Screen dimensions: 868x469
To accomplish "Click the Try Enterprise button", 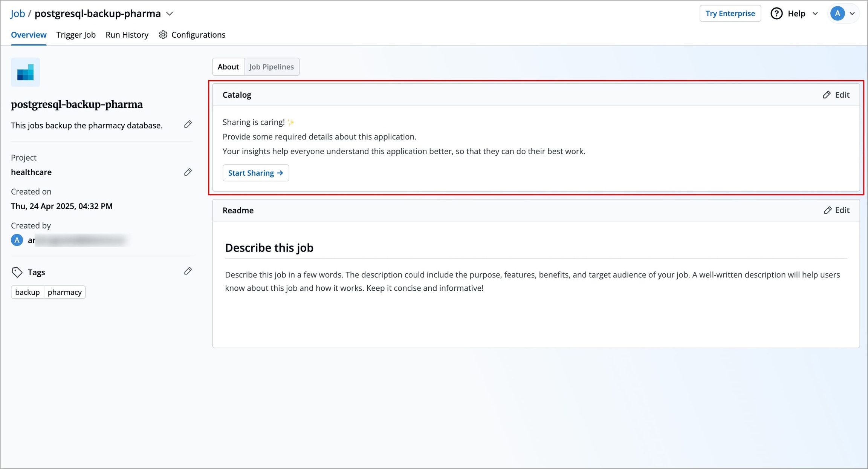I will 730,14.
